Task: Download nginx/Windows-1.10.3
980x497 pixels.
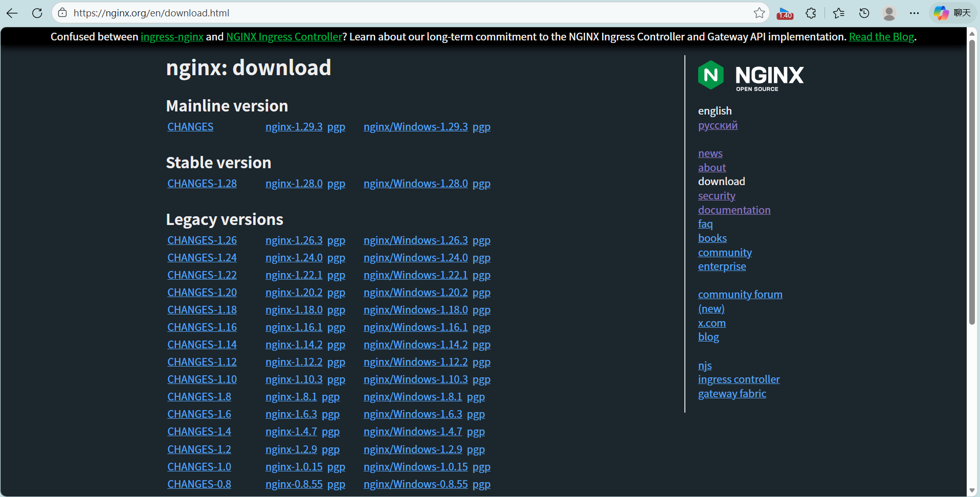Action: [x=415, y=379]
